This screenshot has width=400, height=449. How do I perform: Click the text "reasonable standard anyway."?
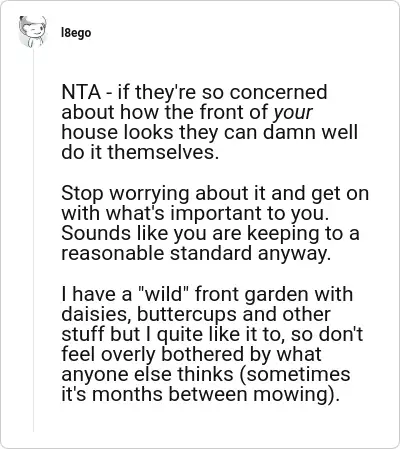pos(196,253)
